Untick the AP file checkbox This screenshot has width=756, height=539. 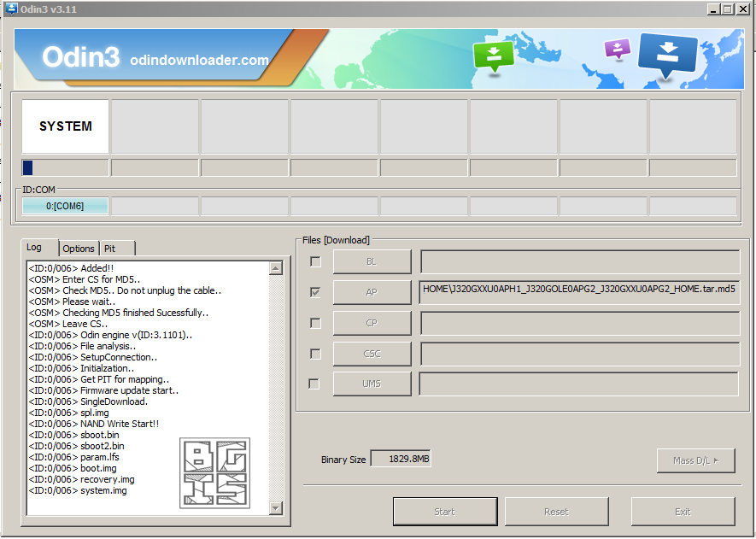coord(315,292)
